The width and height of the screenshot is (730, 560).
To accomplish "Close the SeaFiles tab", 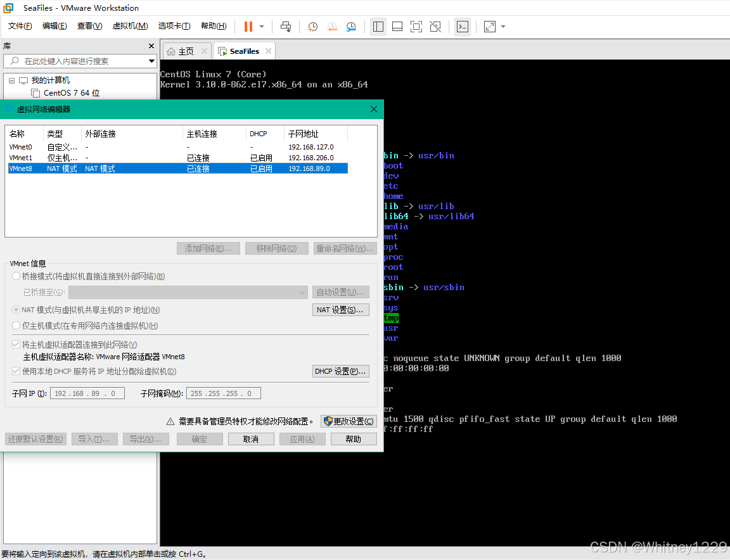I will (x=268, y=51).
